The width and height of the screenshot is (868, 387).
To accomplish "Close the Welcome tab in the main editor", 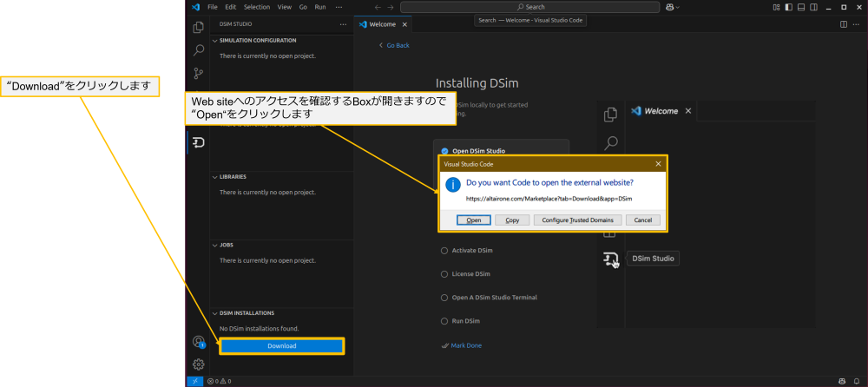I will click(404, 24).
